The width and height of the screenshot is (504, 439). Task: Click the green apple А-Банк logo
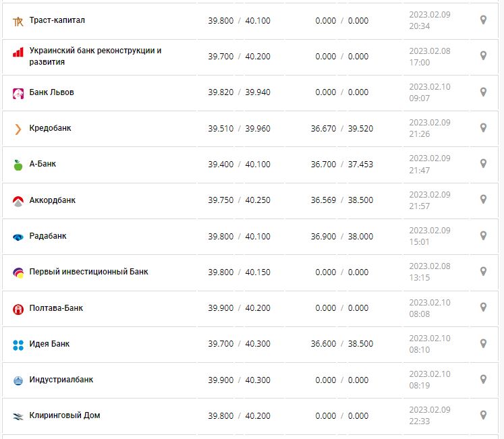(x=18, y=165)
